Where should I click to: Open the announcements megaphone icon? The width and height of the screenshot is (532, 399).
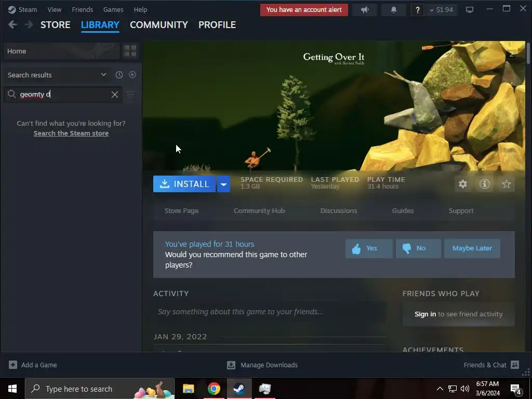pos(365,10)
